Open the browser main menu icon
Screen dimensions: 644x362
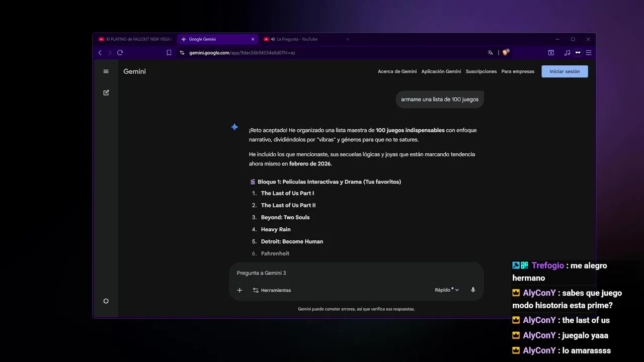tap(588, 52)
